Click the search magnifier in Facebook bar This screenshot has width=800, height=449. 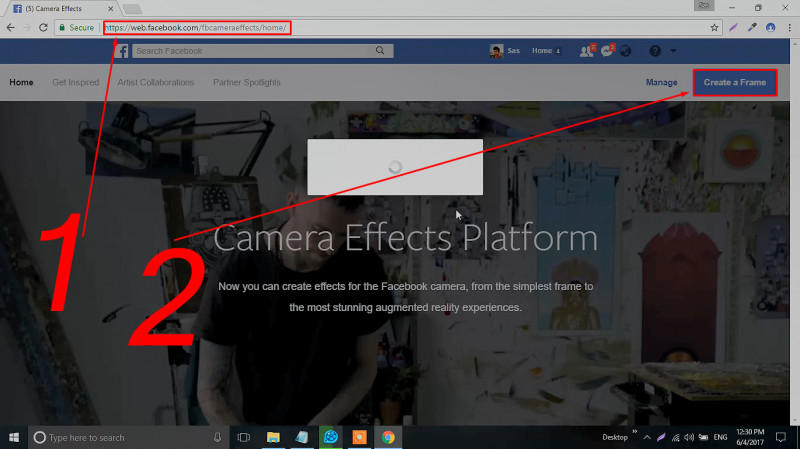click(x=380, y=51)
